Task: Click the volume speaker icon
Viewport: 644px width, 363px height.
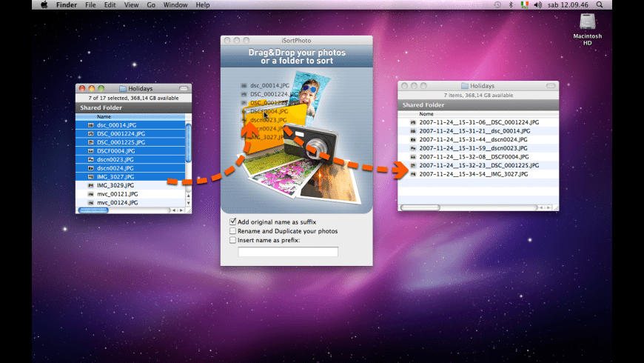Action: point(537,5)
